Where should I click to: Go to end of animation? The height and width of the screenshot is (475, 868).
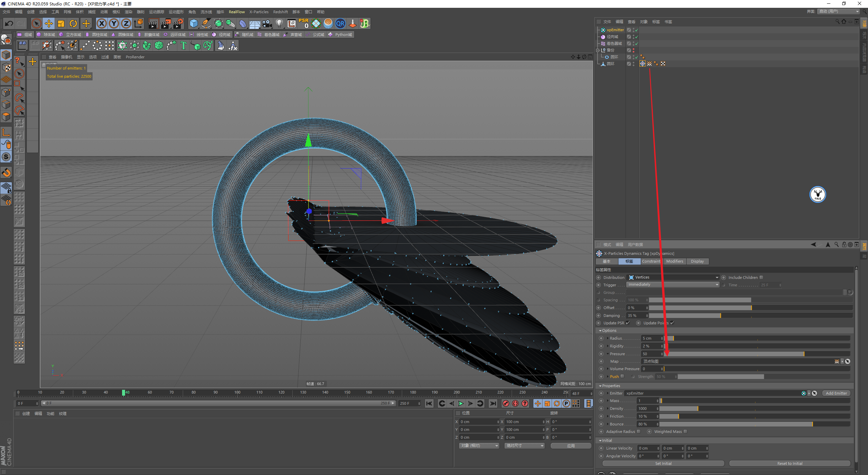(493, 403)
